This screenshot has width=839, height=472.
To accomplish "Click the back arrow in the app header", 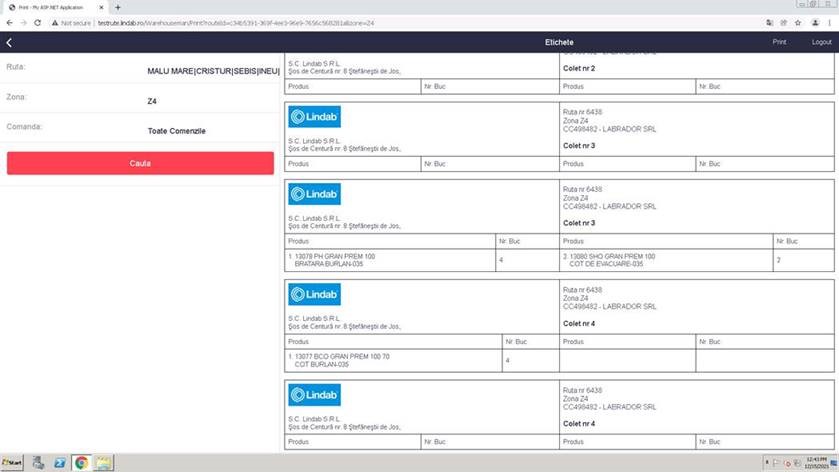I will coord(9,42).
